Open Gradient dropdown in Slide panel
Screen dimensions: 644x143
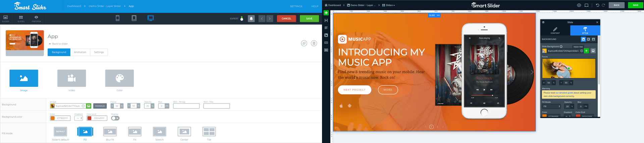568,116
